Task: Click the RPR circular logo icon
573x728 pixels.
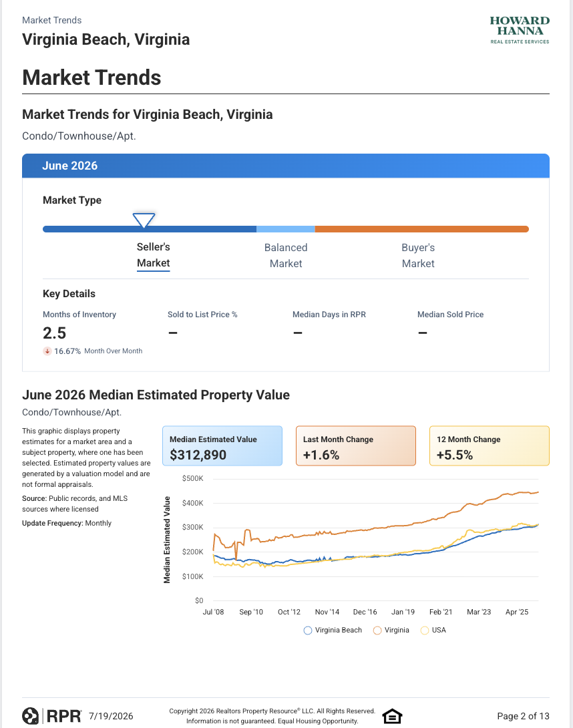Action: (x=31, y=716)
